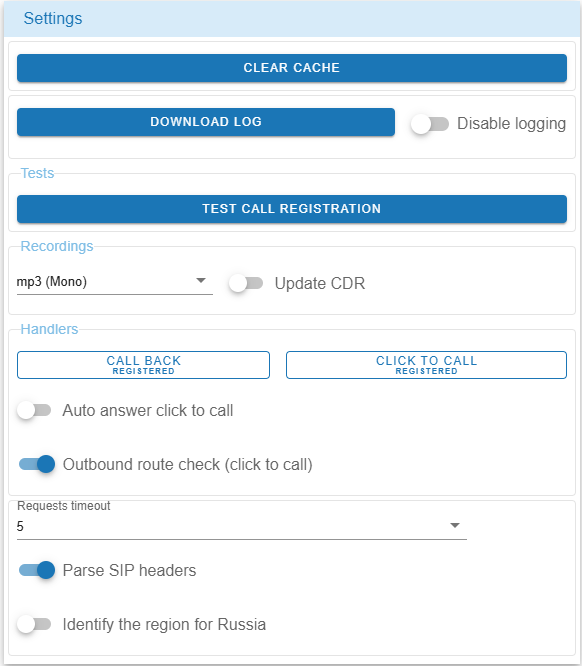Click the Settings panel header

[x=291, y=19]
